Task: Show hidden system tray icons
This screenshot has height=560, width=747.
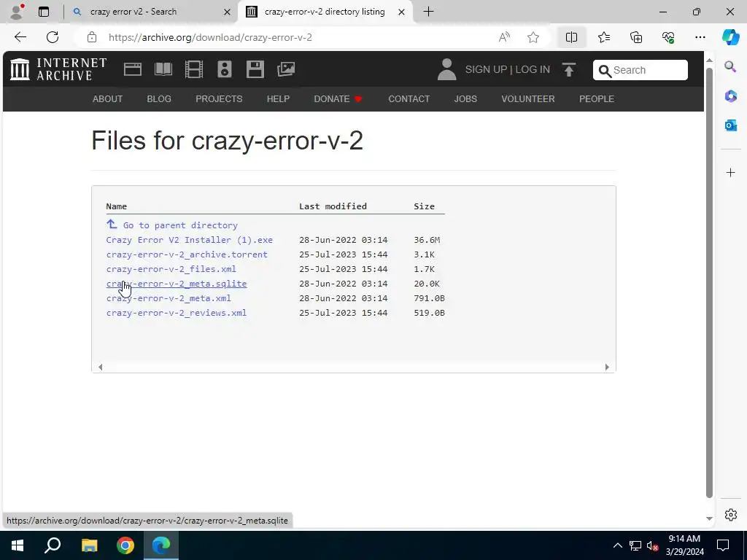Action: click(617, 545)
